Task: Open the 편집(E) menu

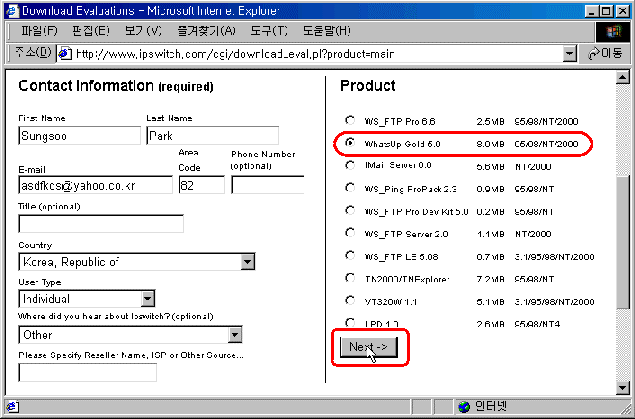Action: (91, 31)
